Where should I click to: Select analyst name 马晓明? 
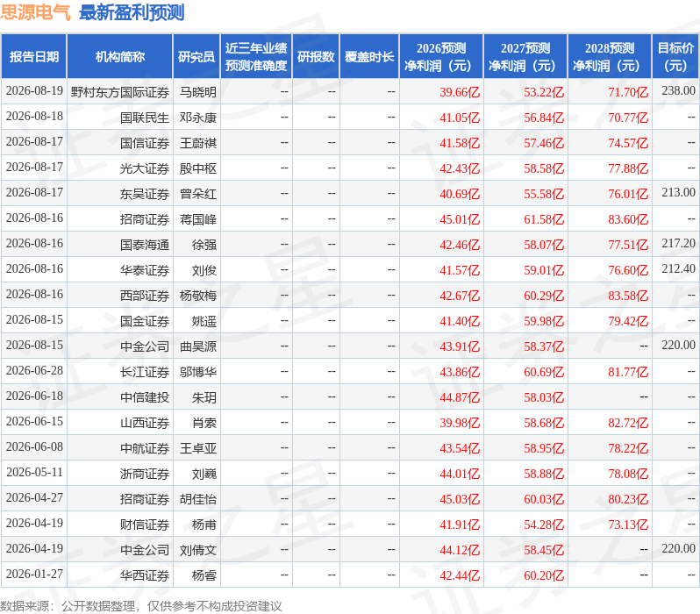tap(197, 92)
